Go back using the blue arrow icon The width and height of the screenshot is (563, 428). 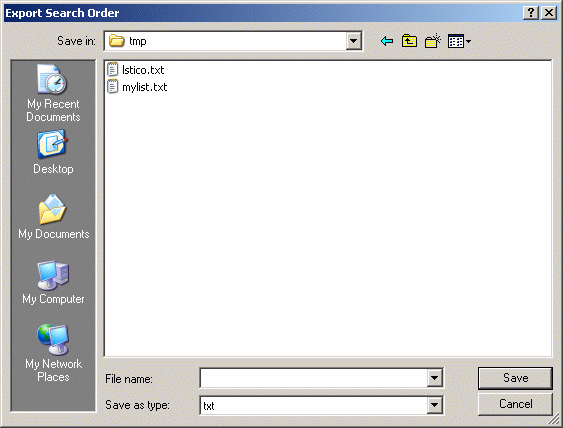(x=387, y=41)
